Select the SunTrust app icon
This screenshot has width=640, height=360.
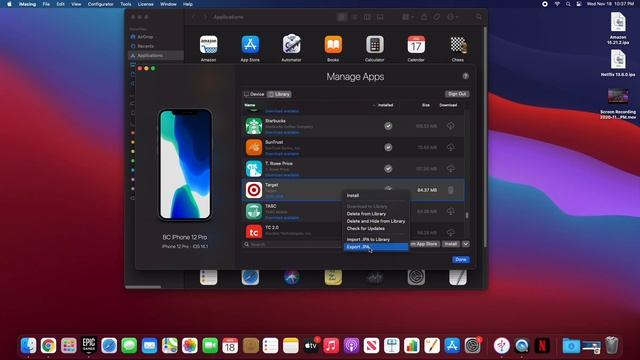pyautogui.click(x=253, y=147)
